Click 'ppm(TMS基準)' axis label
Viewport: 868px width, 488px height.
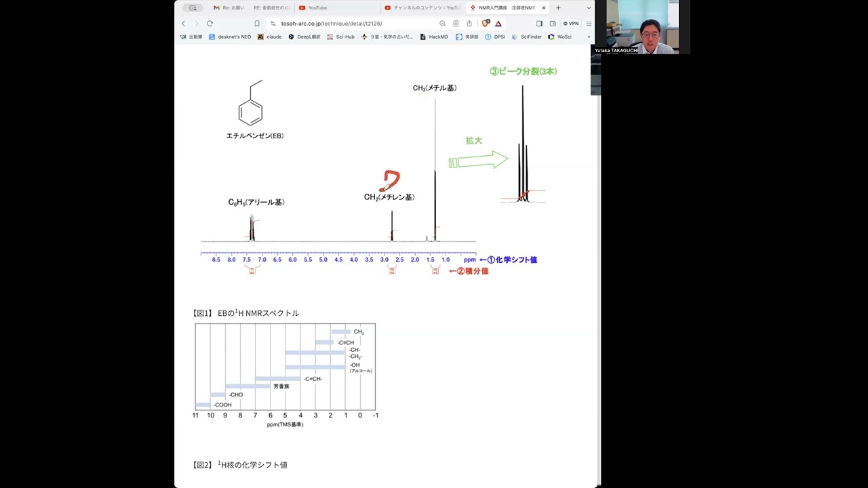pyautogui.click(x=285, y=425)
